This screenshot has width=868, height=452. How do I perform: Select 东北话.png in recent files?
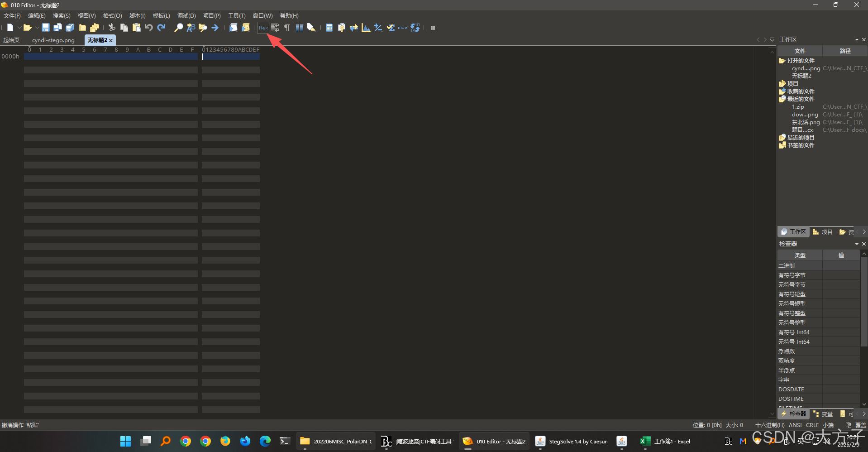(x=806, y=122)
